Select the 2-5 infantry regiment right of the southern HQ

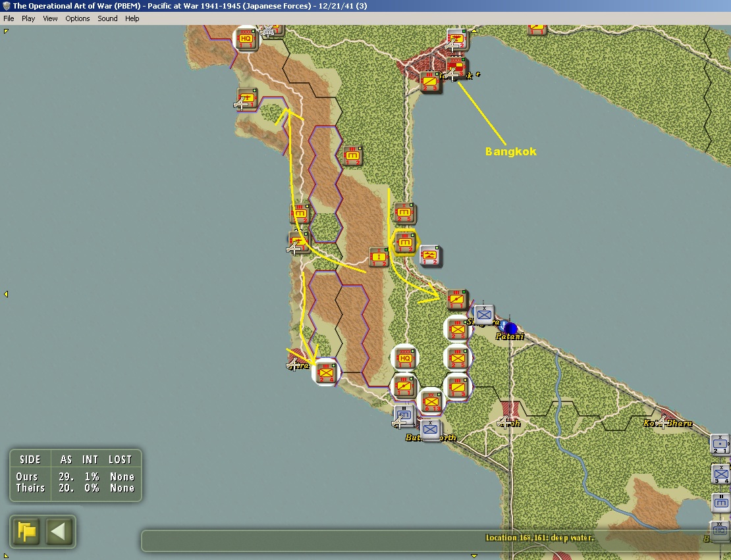pos(457,358)
